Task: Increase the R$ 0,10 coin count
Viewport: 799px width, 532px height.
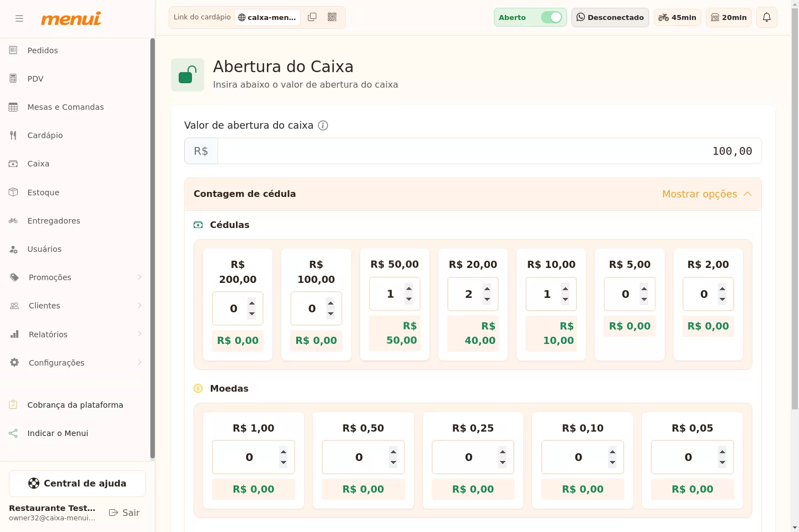Action: pos(613,452)
